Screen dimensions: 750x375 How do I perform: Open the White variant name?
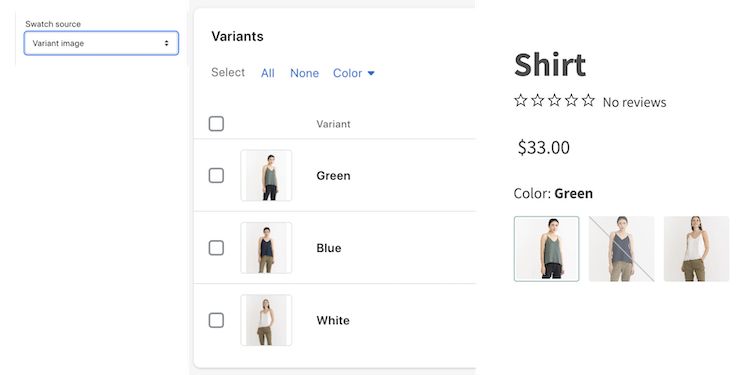tap(333, 320)
